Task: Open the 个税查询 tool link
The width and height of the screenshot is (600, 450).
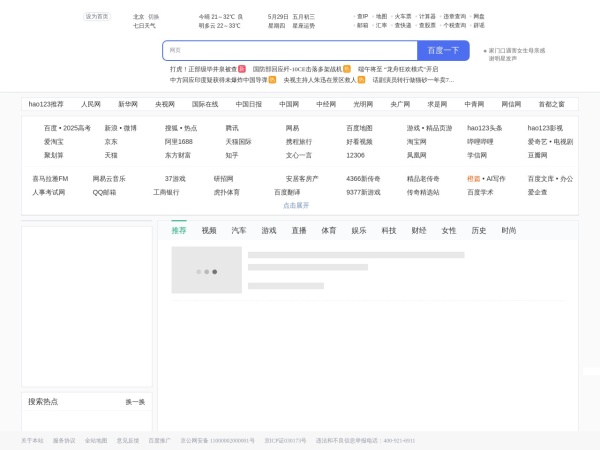Action: tap(455, 25)
